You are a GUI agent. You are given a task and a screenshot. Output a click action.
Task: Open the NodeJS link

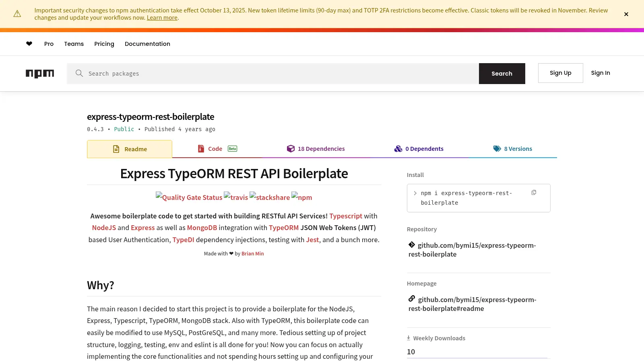(x=104, y=228)
